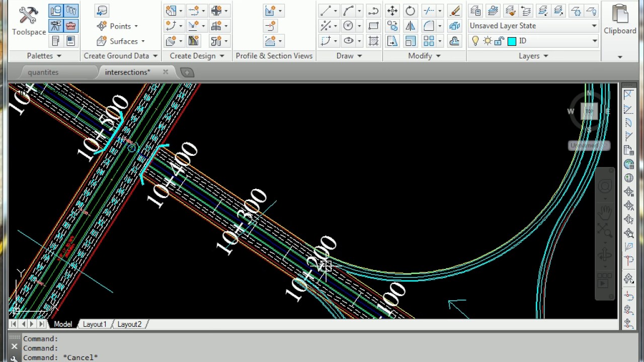Viewport: 644px width, 362px height.
Task: Toggle the Settings tab button
Action: click(x=70, y=11)
